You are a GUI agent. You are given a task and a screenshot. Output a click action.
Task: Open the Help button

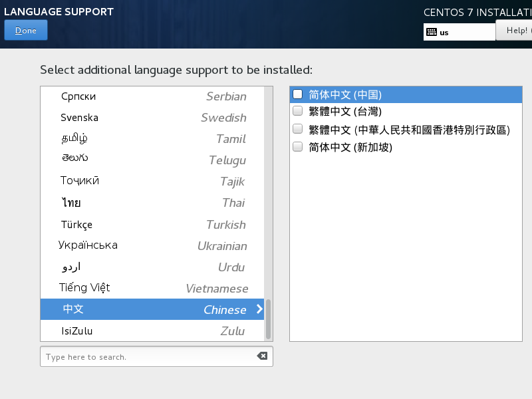click(514, 30)
